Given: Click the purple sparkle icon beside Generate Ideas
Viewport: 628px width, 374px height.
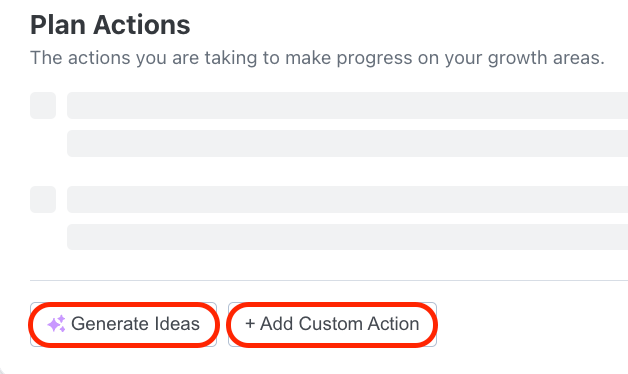Looking at the screenshot, I should (x=56, y=324).
